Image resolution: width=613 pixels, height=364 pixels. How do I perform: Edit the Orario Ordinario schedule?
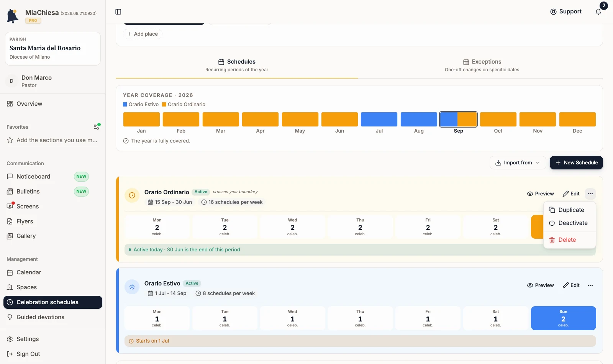coord(571,194)
